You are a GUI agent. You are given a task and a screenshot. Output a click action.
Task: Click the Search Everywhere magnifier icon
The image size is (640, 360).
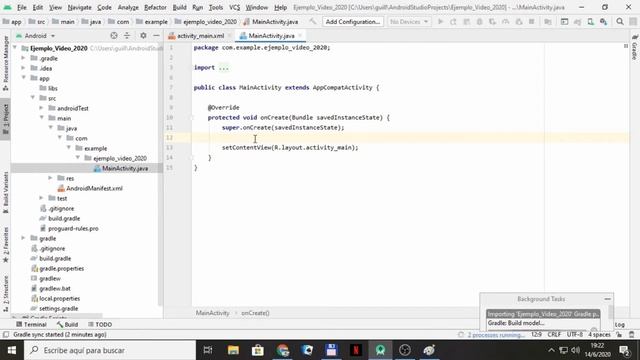[620, 22]
